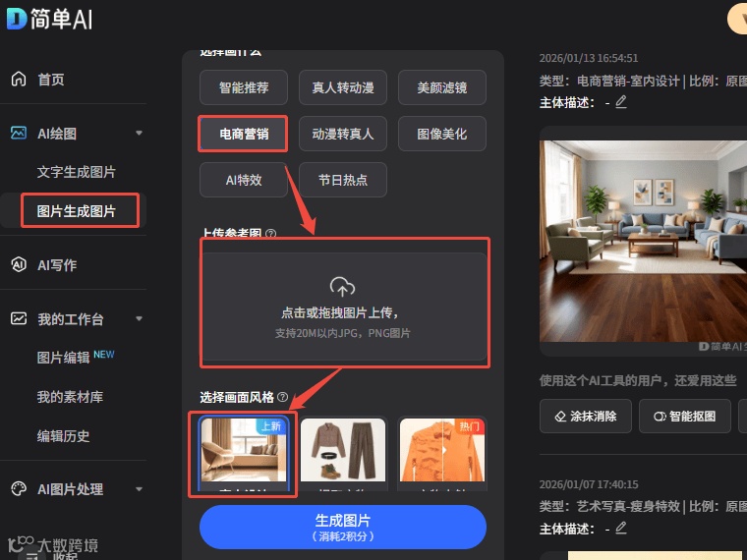This screenshot has width=747, height=560.
Task: Click the timestamp 2026/01/13 16:54:51
Action: (589, 58)
